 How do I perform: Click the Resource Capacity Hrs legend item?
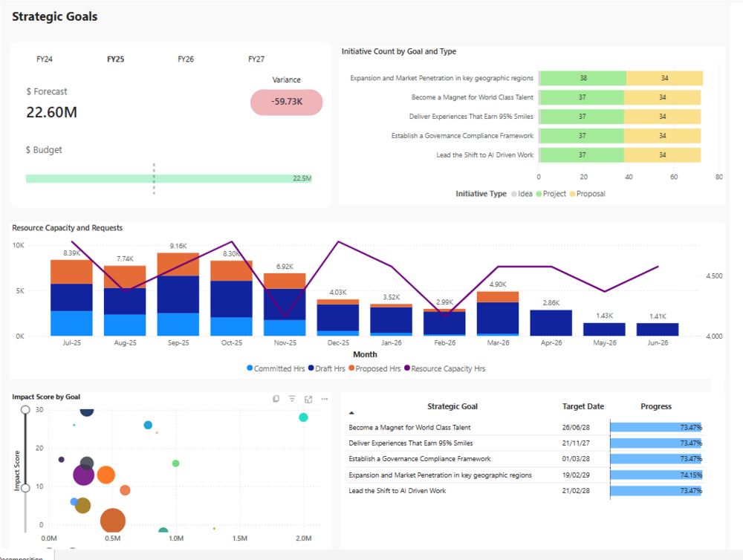click(447, 368)
